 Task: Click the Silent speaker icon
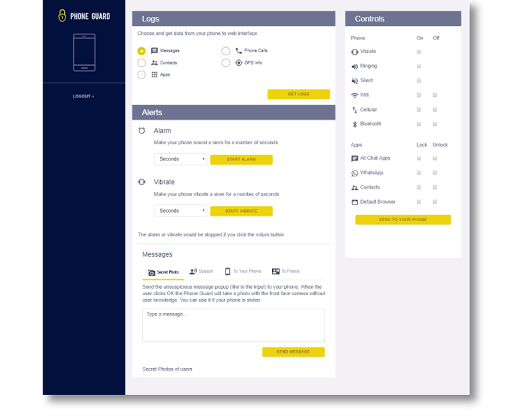(x=355, y=81)
